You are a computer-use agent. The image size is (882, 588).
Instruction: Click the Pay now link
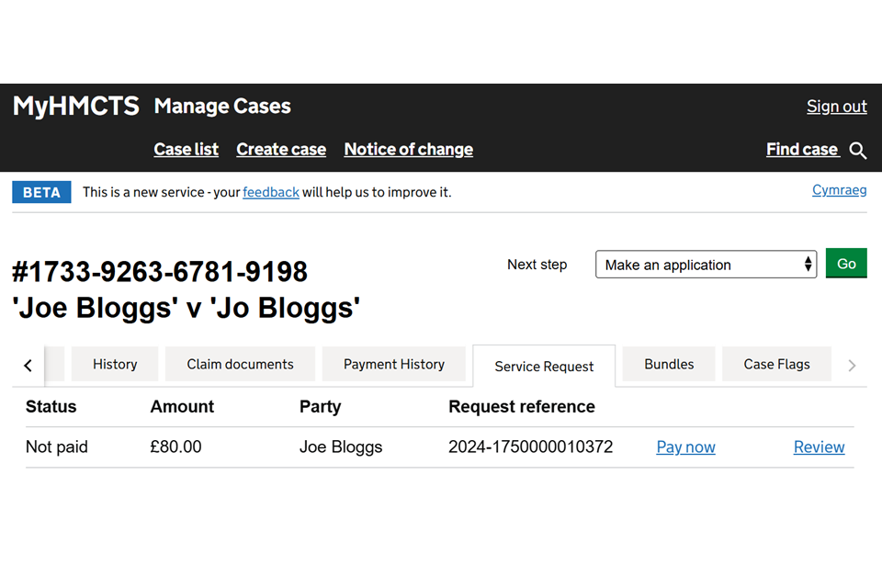point(685,447)
